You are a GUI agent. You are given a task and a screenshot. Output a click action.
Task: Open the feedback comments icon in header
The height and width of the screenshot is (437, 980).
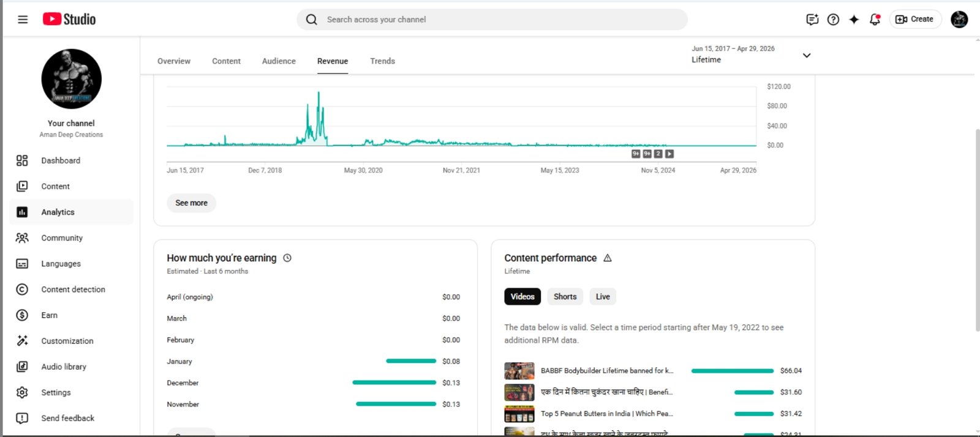[812, 20]
